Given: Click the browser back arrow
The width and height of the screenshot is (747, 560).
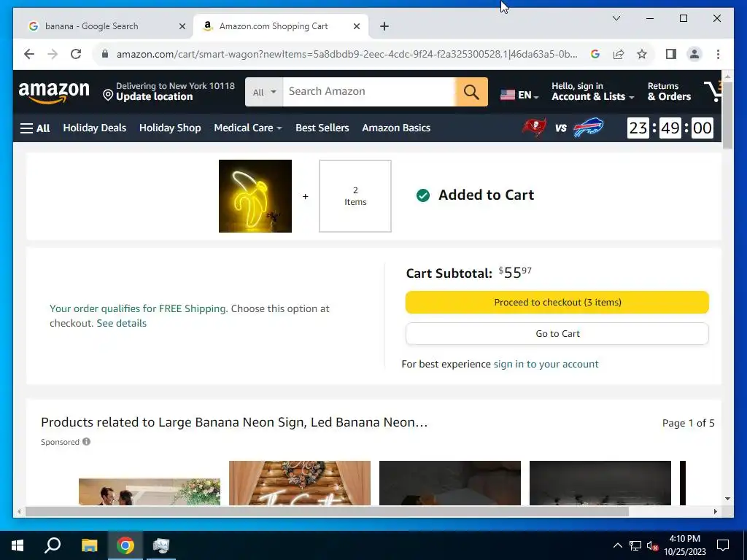Looking at the screenshot, I should pos(29,54).
